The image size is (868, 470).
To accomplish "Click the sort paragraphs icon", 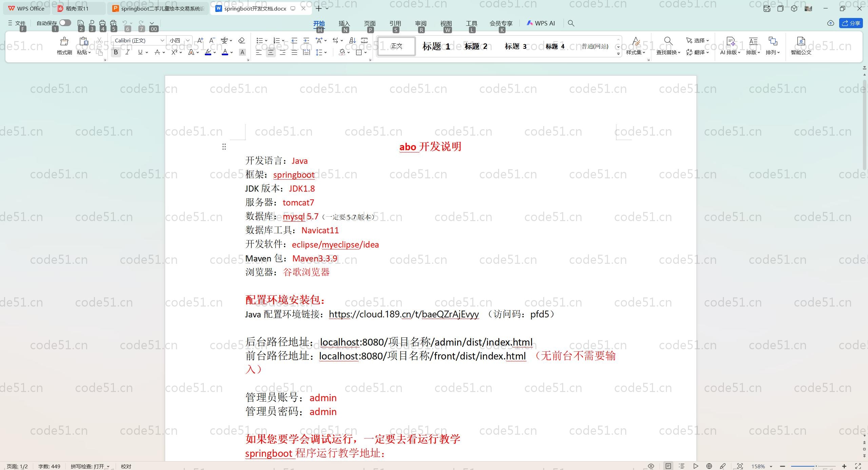I will click(x=352, y=40).
